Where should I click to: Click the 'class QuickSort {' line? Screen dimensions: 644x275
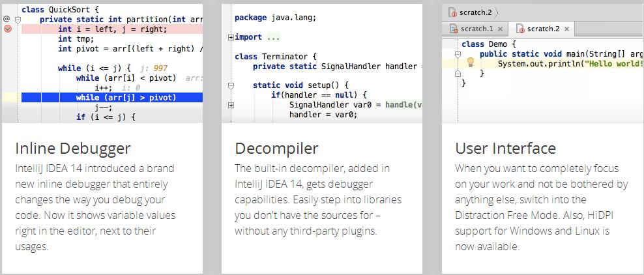click(61, 9)
